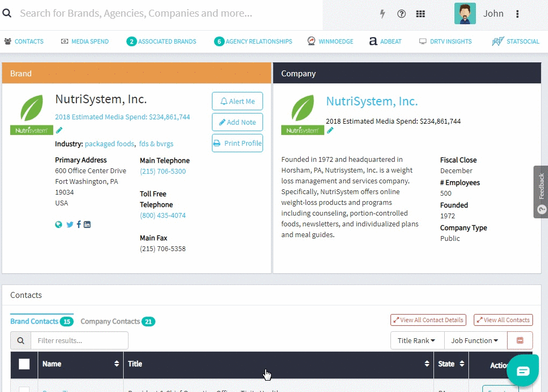Click filter search magnifier icon
The image size is (548, 392).
[x=20, y=340]
